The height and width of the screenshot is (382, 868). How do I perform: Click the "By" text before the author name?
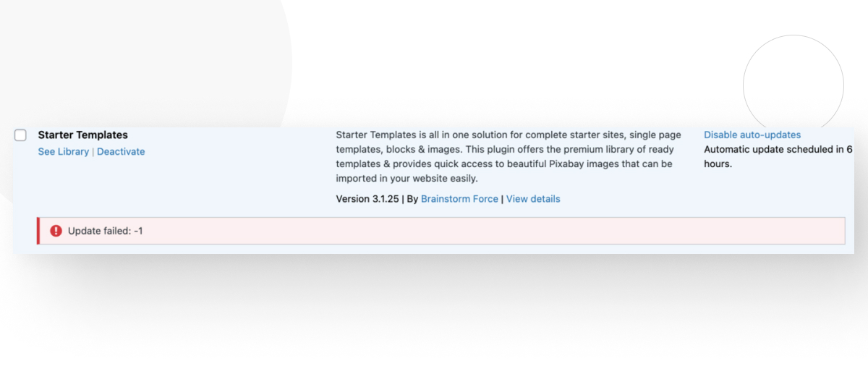[412, 199]
